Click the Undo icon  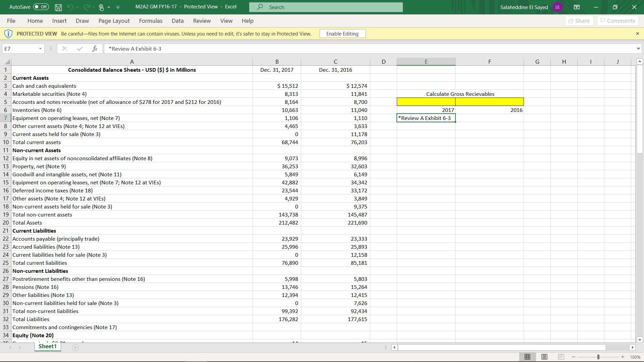pos(71,7)
